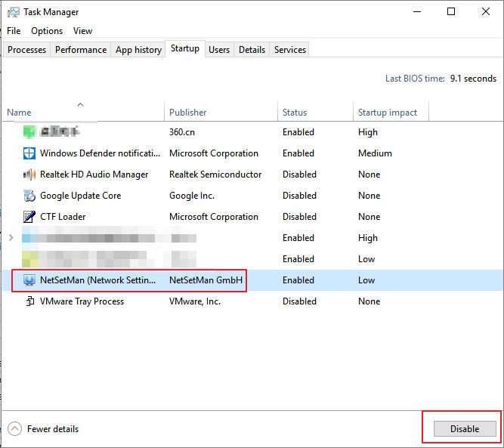Click the NetSetMan monitor icon
504x448 pixels.
coord(29,280)
